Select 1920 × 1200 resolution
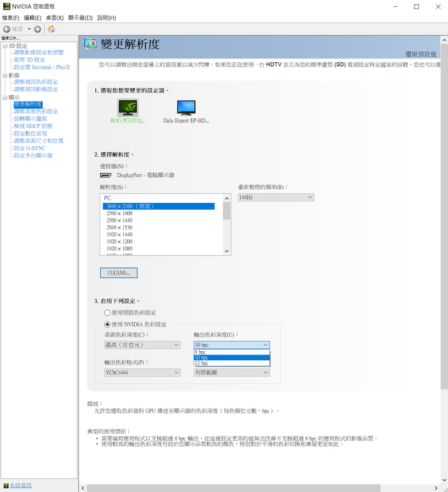This screenshot has width=448, height=492. point(119,241)
